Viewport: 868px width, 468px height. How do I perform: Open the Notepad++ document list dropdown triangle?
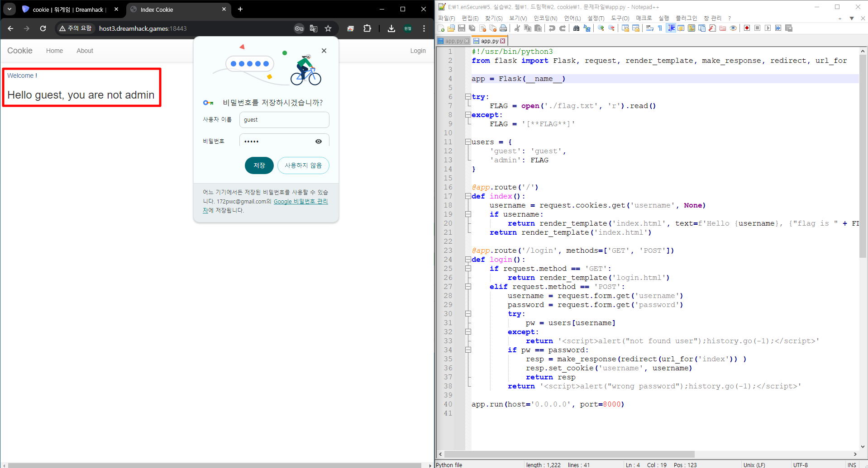(852, 19)
